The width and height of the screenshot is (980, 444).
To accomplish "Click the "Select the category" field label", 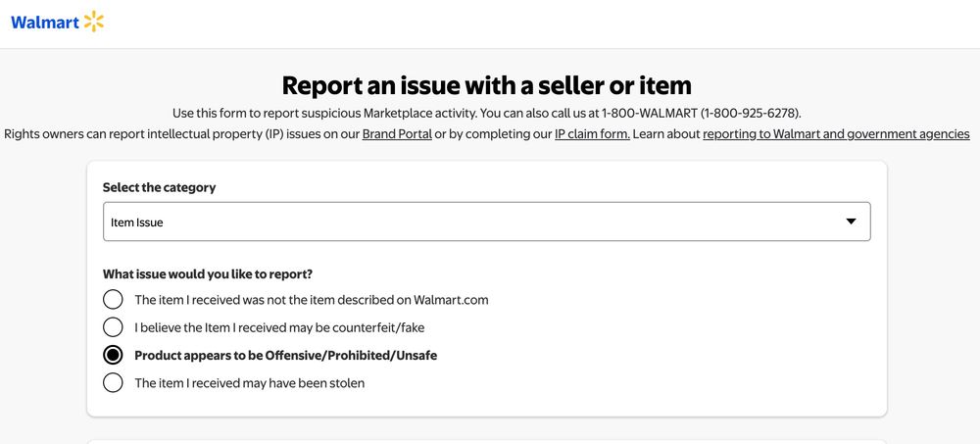I will pyautogui.click(x=160, y=187).
